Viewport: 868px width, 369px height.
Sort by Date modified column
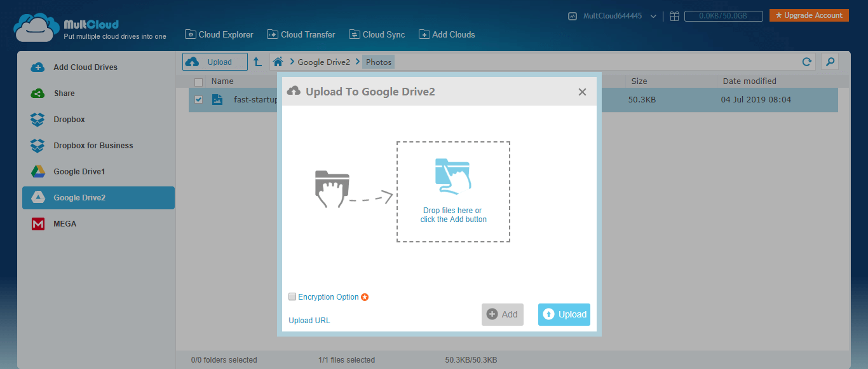(x=750, y=81)
